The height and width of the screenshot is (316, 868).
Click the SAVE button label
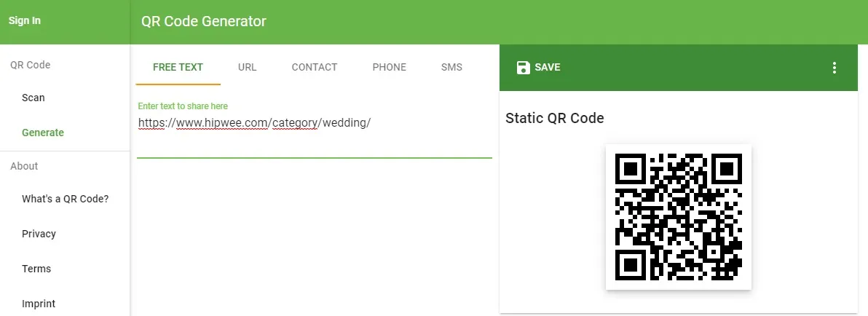pyautogui.click(x=548, y=67)
